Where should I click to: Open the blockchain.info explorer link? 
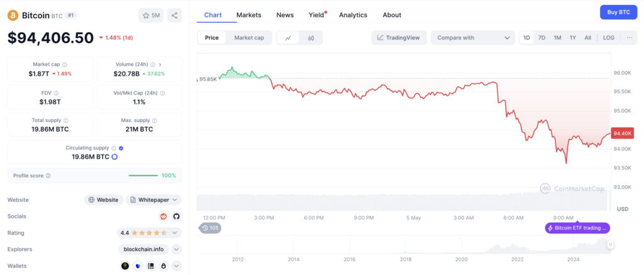pos(144,249)
